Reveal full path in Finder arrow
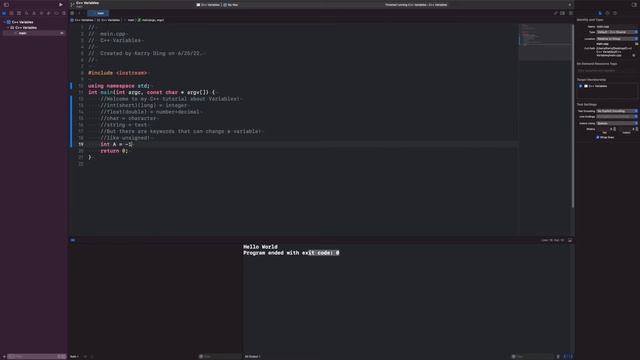This screenshot has height=360, width=640. (x=634, y=55)
